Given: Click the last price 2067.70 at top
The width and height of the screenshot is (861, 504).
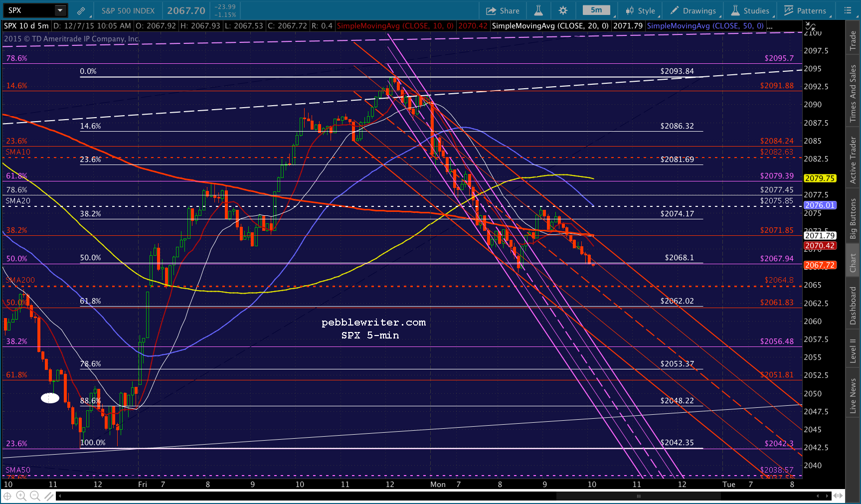Looking at the screenshot, I should point(186,10).
